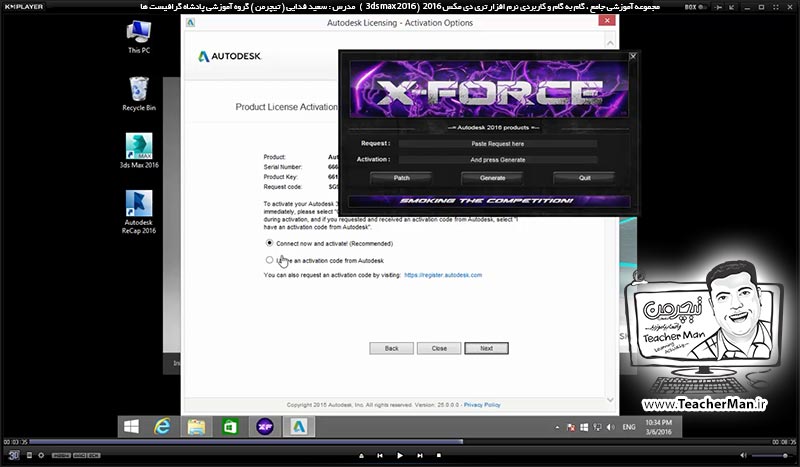This screenshot has width=800, height=467.
Task: Switch KMPlayer to fullscreen mode
Action: click(x=775, y=7)
